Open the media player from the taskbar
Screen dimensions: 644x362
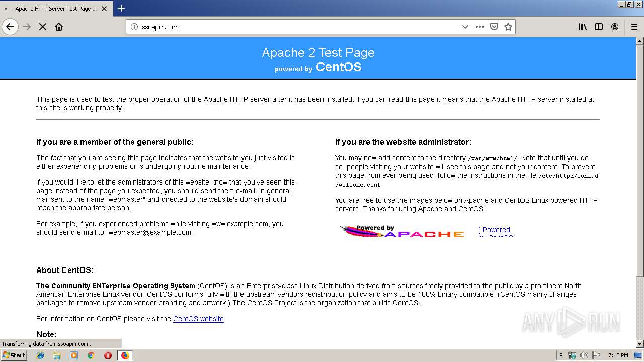click(x=74, y=355)
